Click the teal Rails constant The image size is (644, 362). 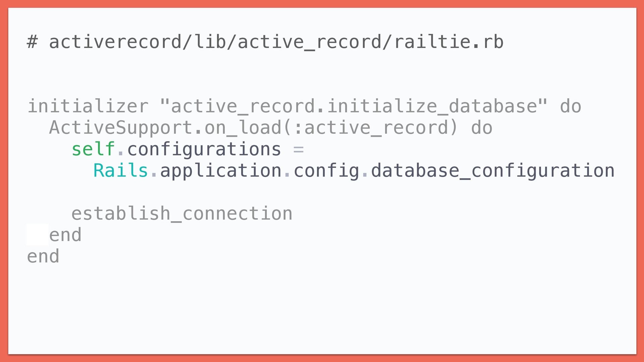pos(120,171)
